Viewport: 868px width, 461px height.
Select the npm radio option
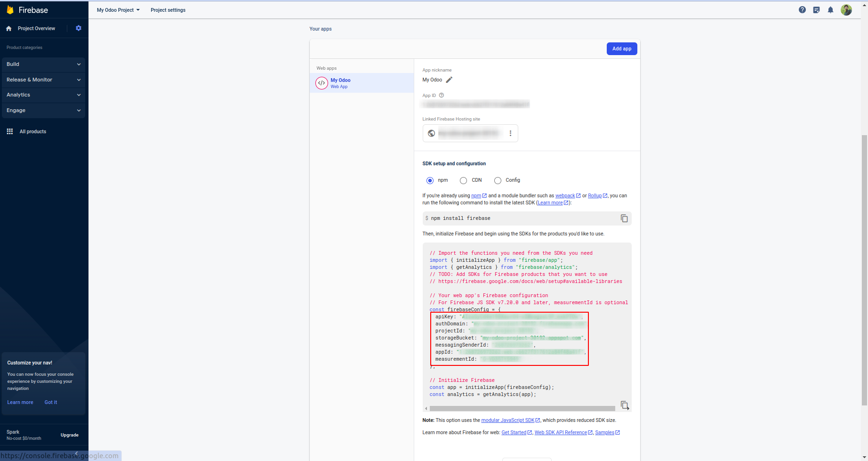(x=430, y=180)
